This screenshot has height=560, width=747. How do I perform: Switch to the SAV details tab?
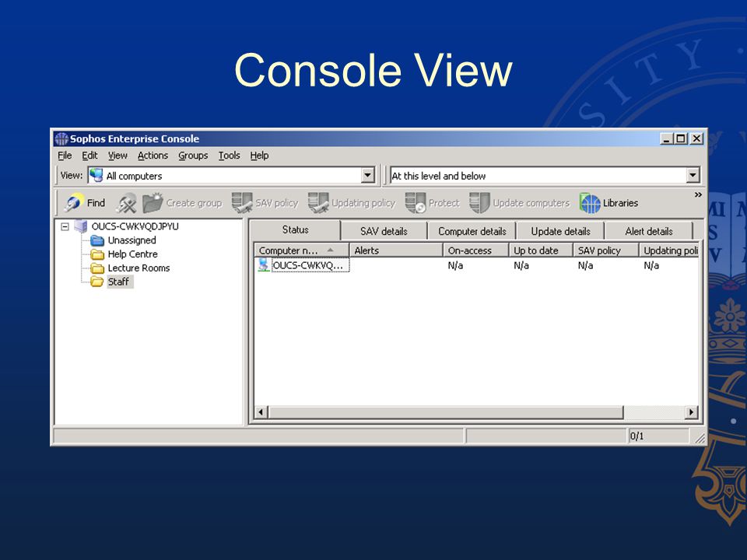(384, 232)
